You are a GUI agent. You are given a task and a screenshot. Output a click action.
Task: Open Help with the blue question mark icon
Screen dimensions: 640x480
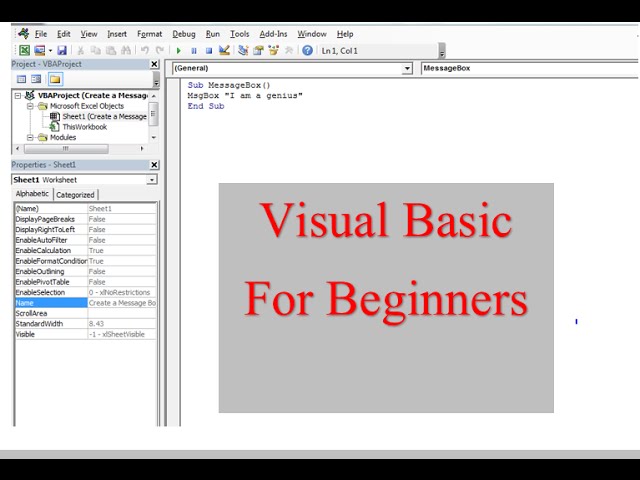click(307, 50)
